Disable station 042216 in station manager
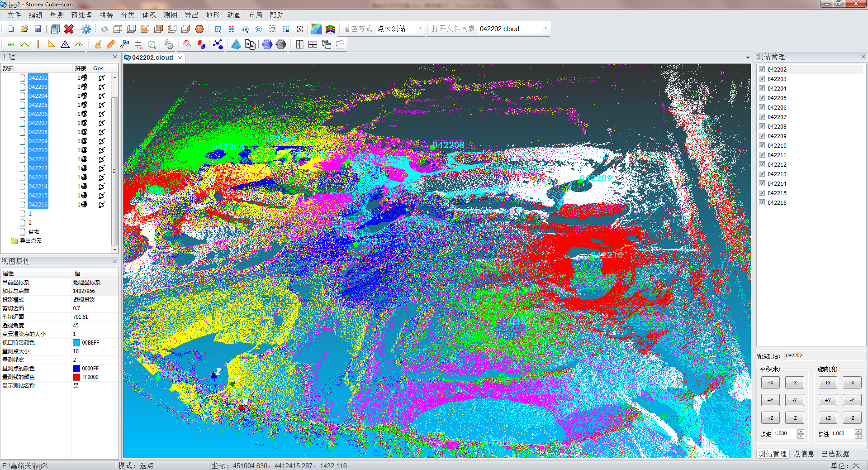 pyautogui.click(x=762, y=202)
